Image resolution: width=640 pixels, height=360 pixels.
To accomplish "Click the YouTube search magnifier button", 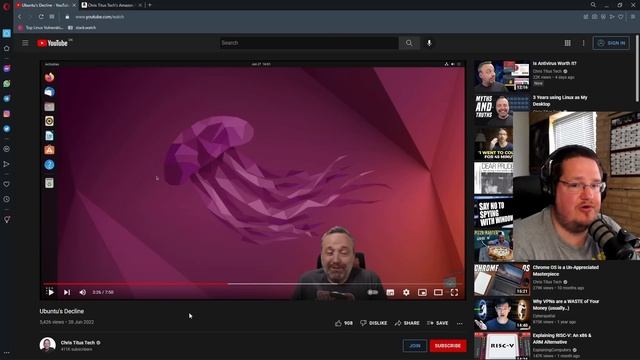I will pos(409,43).
